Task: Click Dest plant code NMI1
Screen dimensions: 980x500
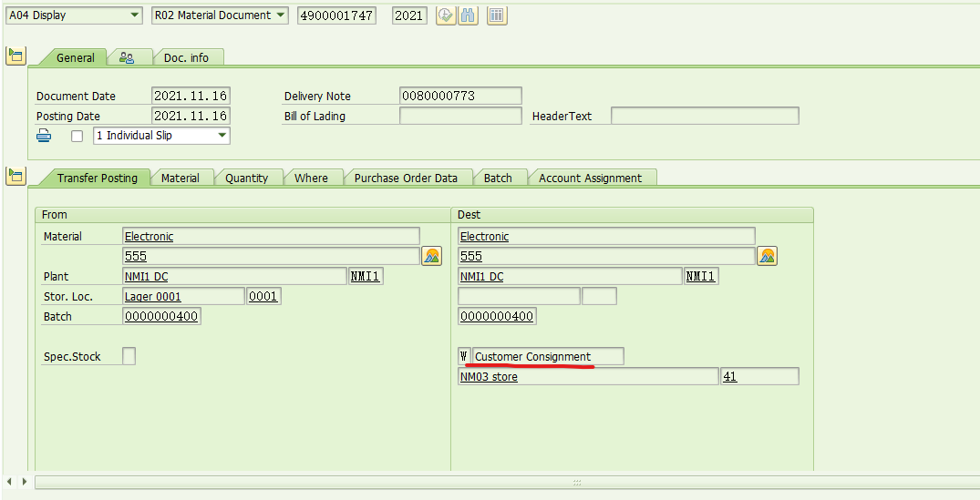Action: point(701,276)
